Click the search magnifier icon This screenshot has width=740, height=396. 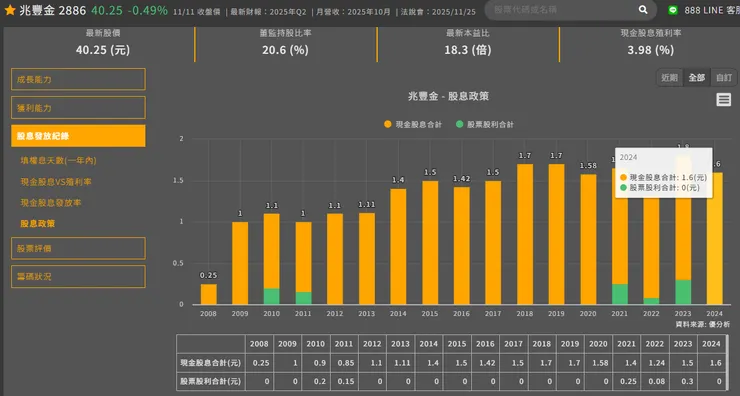tap(643, 9)
